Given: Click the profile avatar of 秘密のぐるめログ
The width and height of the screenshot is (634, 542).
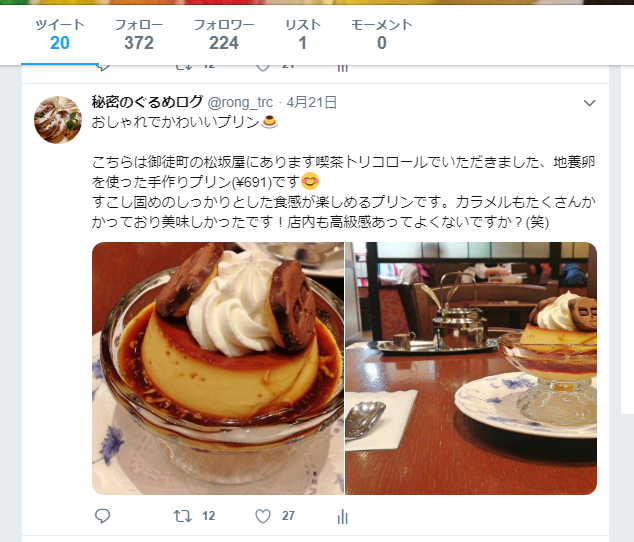Looking at the screenshot, I should pos(58,120).
